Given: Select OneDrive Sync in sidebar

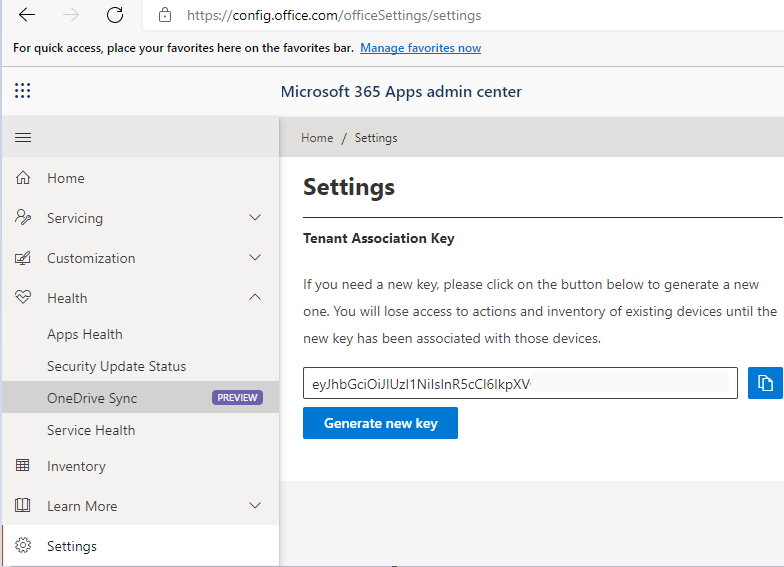Looking at the screenshot, I should (140, 398).
